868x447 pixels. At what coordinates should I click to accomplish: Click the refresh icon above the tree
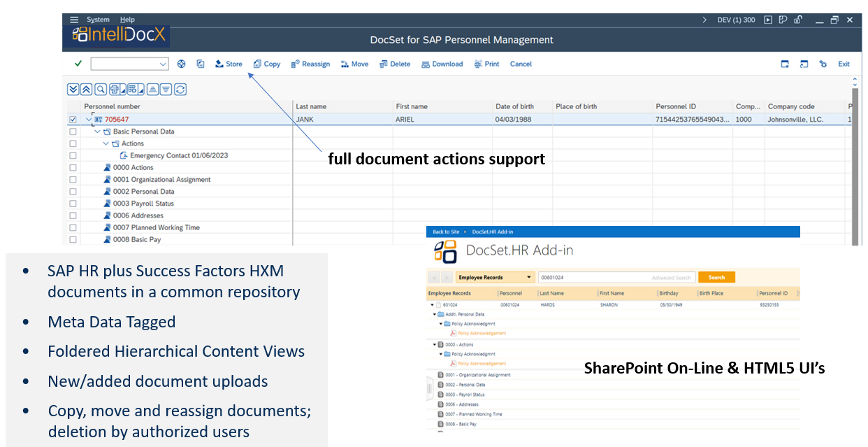[180, 89]
